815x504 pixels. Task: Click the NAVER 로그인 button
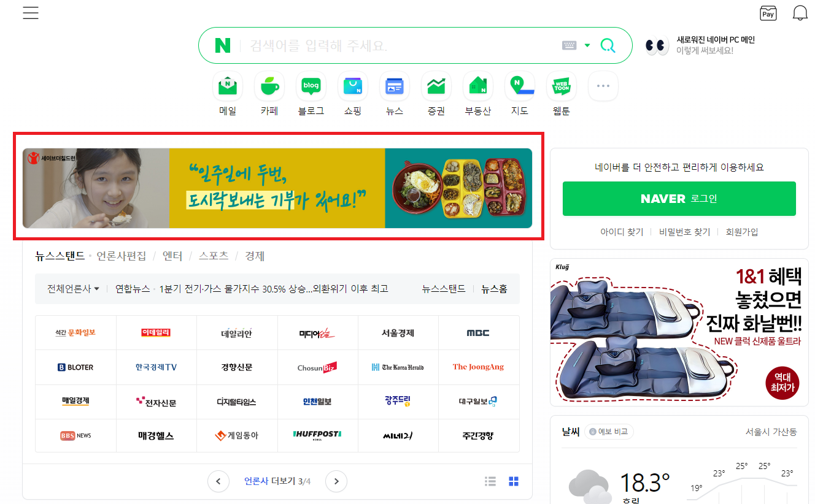click(x=679, y=199)
